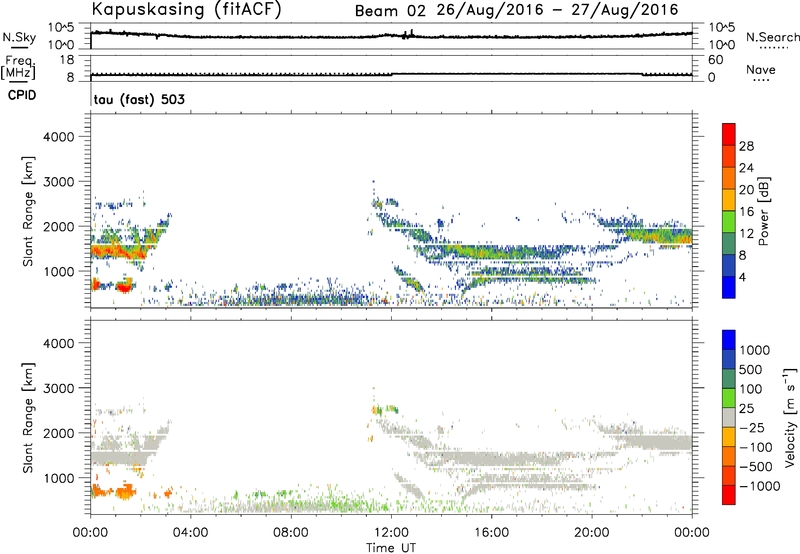Click the N.Search legend label

click(772, 37)
